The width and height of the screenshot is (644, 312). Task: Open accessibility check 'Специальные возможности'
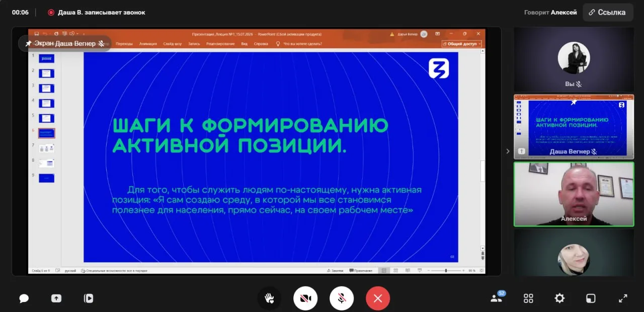[114, 271]
